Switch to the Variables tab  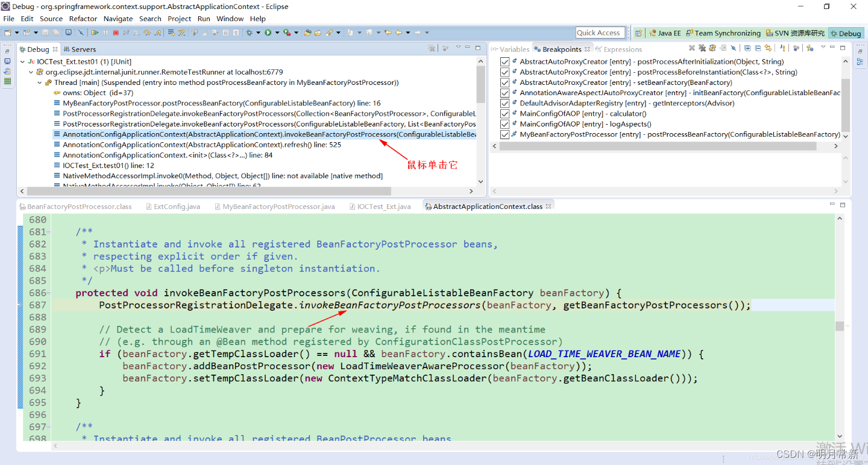511,49
